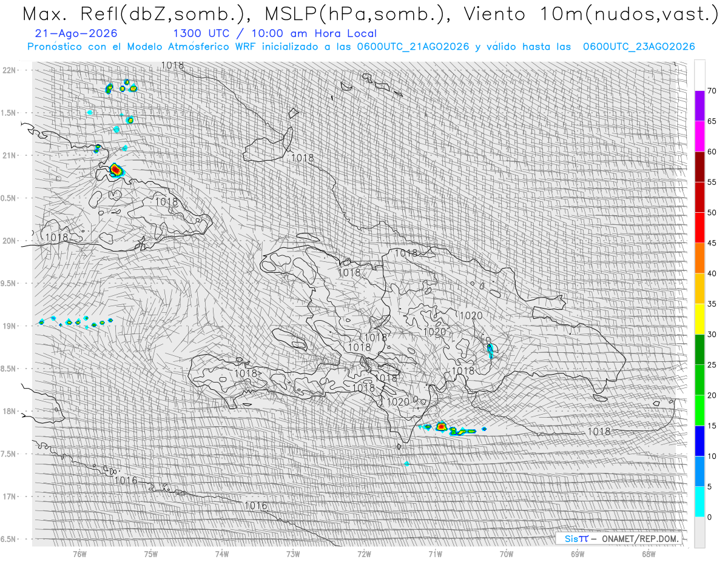Click the 72W longitude axis label
728x562 pixels.
tap(364, 554)
